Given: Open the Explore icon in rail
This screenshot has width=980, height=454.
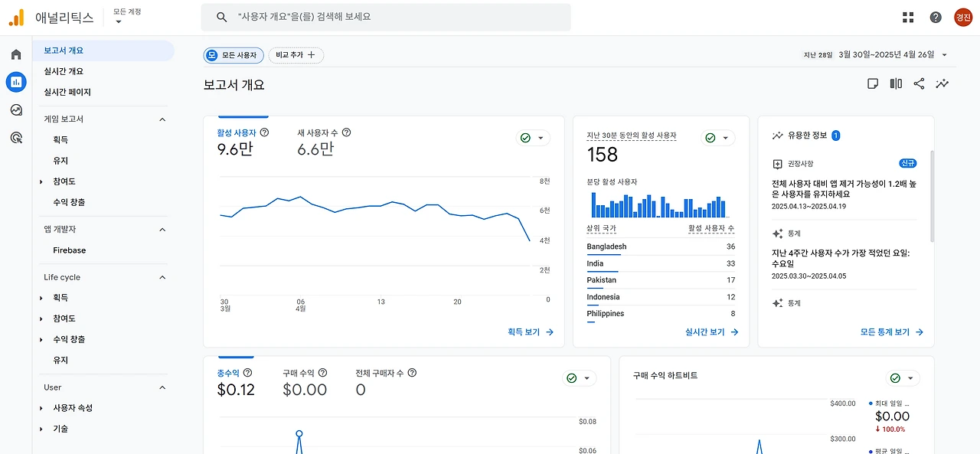Looking at the screenshot, I should click(x=16, y=110).
